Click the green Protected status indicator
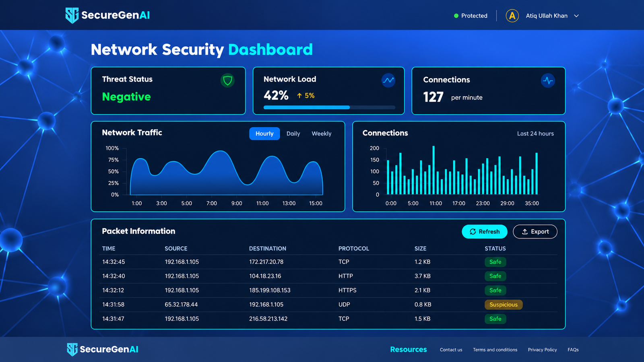 pyautogui.click(x=471, y=16)
